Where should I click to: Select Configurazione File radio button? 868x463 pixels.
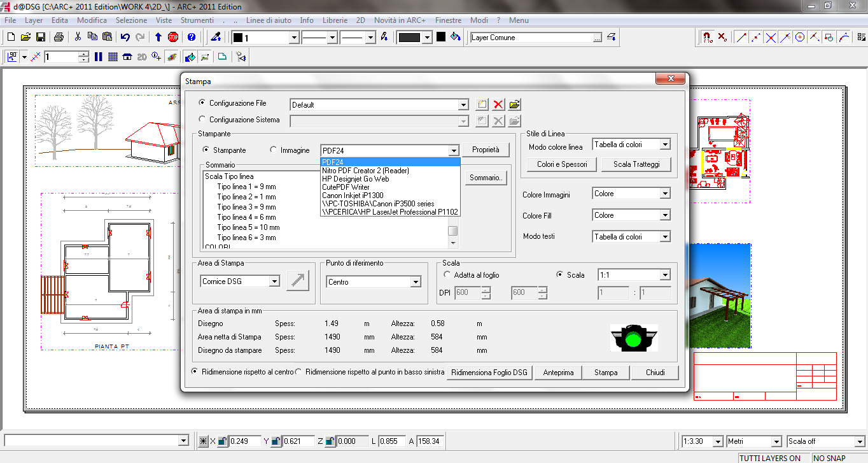pos(202,103)
